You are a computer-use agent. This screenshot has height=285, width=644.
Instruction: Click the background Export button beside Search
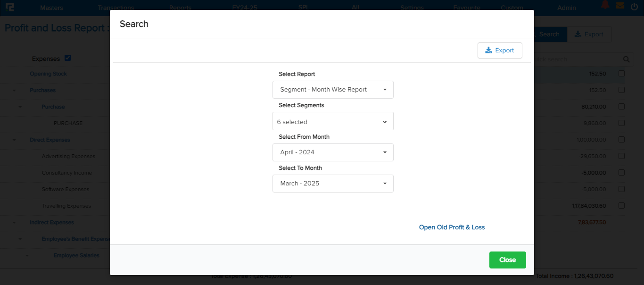(x=589, y=34)
